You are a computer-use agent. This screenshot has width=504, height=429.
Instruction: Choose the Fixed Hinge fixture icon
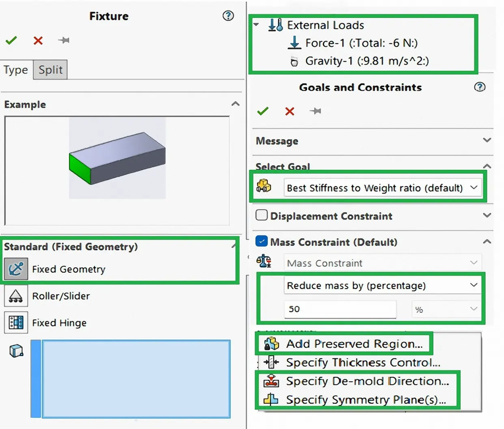[16, 323]
